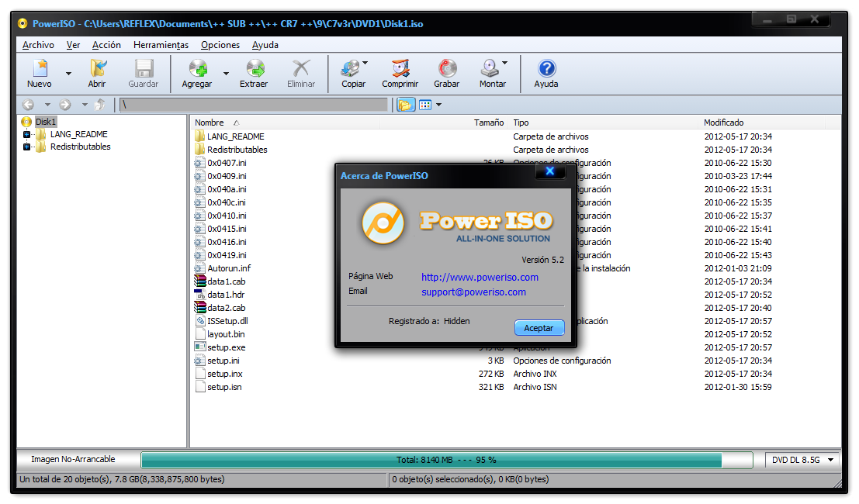Select the setup.isn file
The width and height of the screenshot is (859, 504).
[x=224, y=387]
